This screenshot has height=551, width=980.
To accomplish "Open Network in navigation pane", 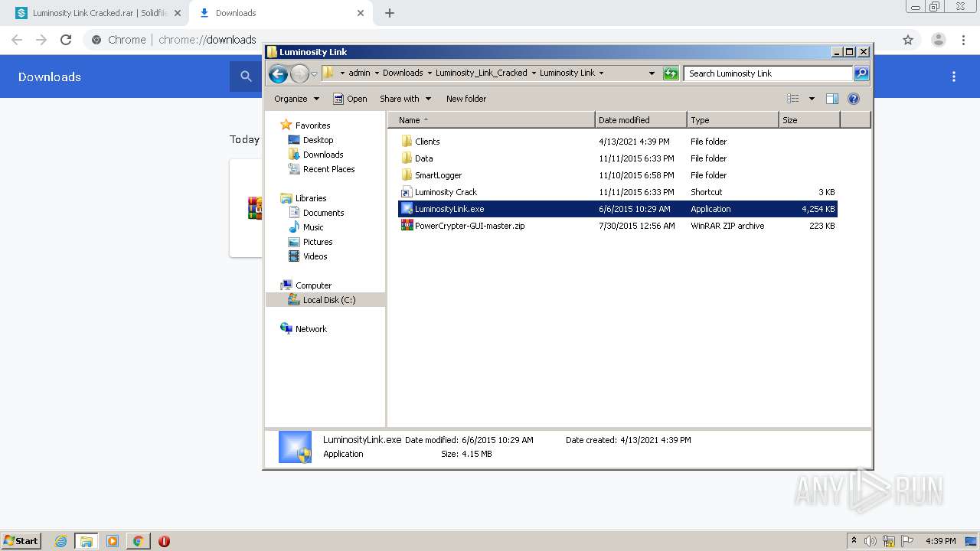I will 311,329.
